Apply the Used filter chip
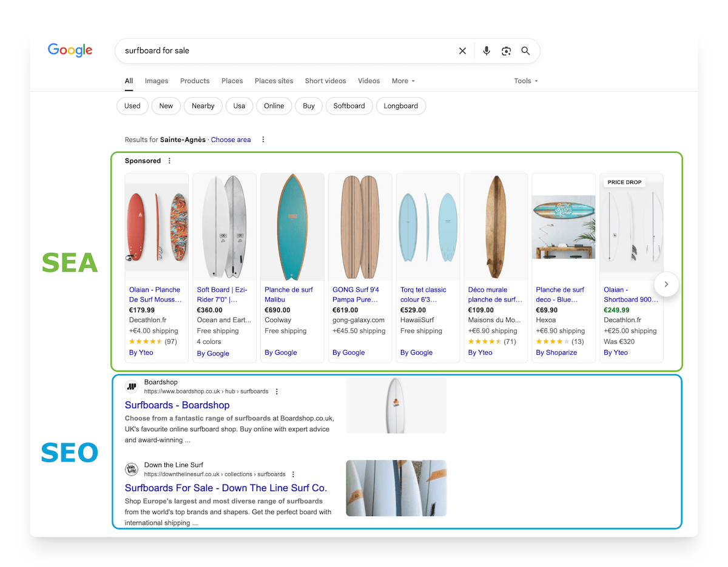This screenshot has height=567, width=728. pyautogui.click(x=132, y=106)
